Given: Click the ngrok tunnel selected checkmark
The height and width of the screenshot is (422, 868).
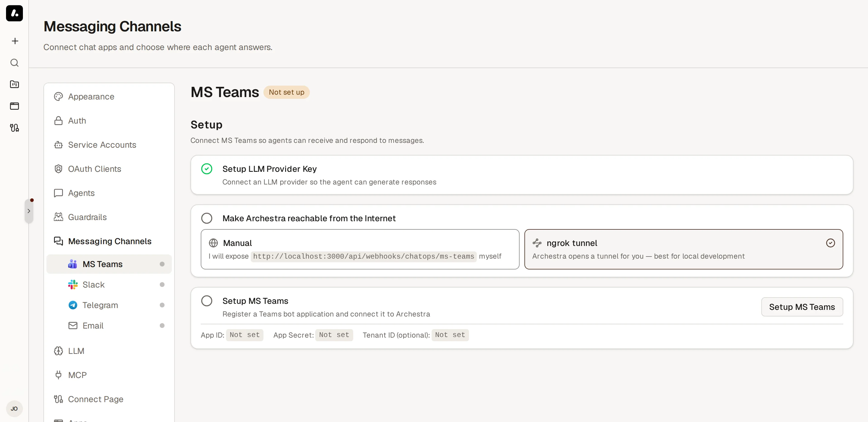Looking at the screenshot, I should 831,243.
